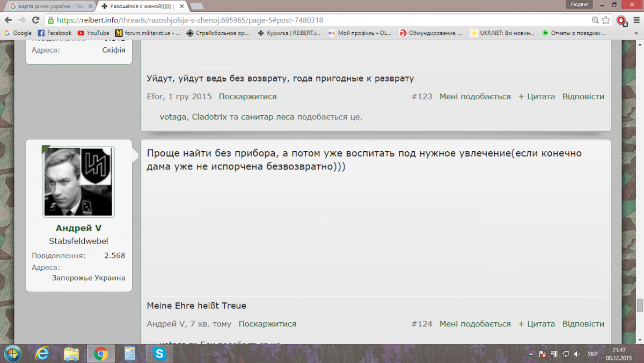Viewport: 644px width, 363px height.
Task: Click Андрей V, 7 хв. тому link
Action: [x=189, y=324]
